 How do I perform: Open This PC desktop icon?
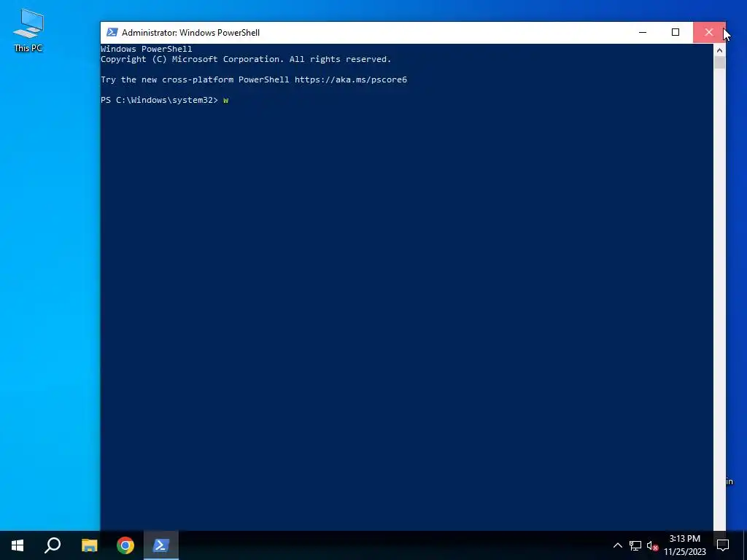pyautogui.click(x=28, y=31)
